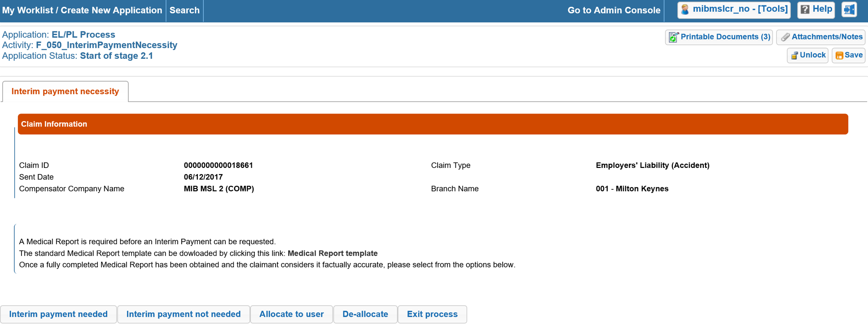This screenshot has height=329, width=868.
Task: Go to the Admin Console
Action: tap(614, 10)
